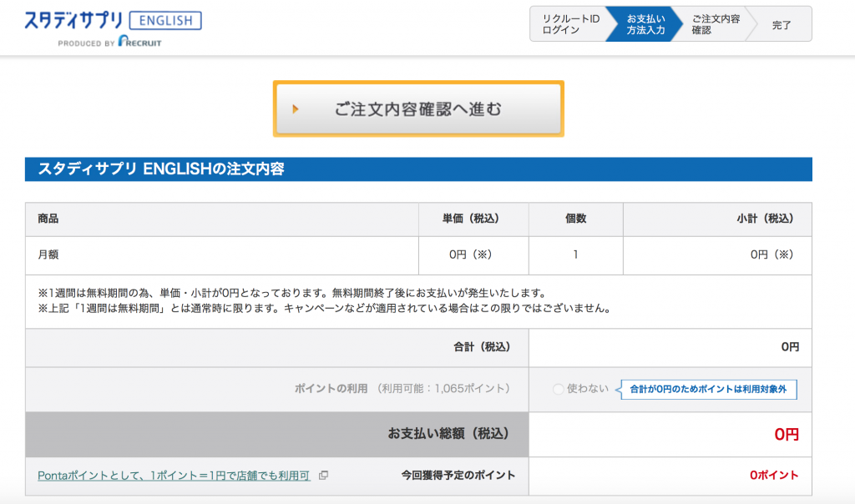Click the external link icon beside Ponta link
Image resolution: width=855 pixels, height=504 pixels.
tap(323, 475)
